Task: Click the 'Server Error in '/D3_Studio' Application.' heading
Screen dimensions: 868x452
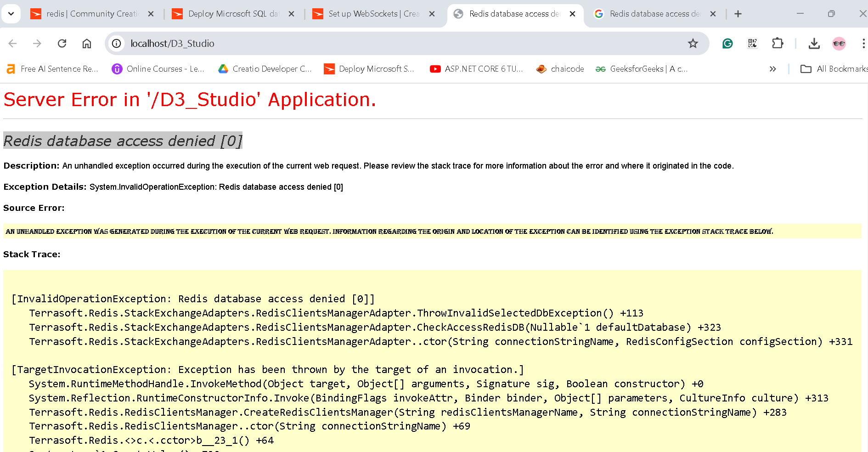Action: point(190,100)
